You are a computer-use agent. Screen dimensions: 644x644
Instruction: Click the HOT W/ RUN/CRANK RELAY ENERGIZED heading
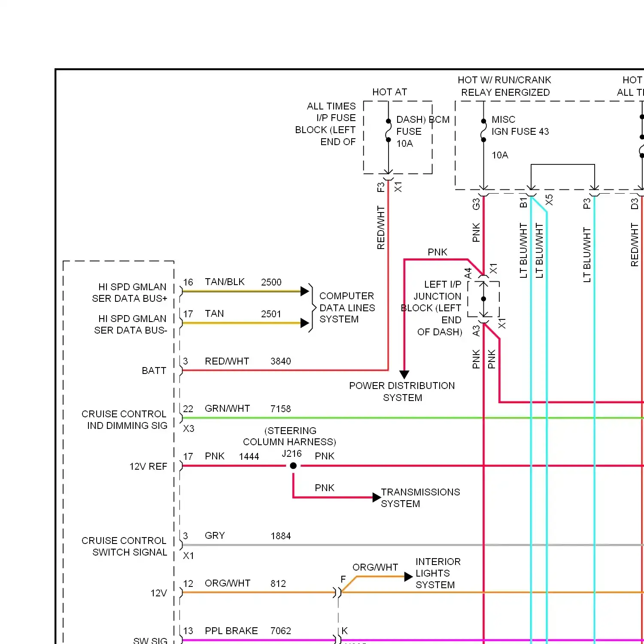click(504, 86)
